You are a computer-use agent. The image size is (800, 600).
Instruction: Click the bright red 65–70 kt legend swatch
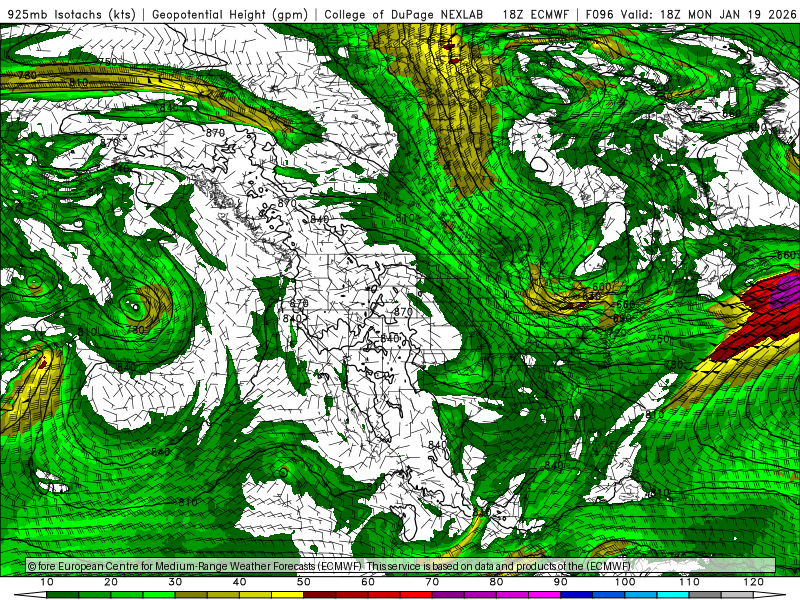[416, 595]
